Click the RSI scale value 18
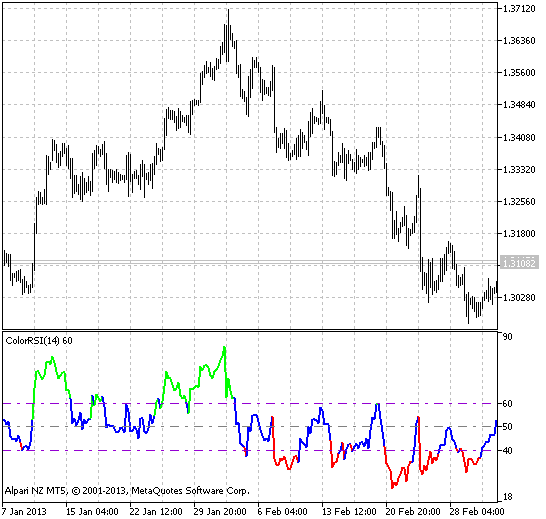This screenshot has width=546, height=519. point(508,497)
